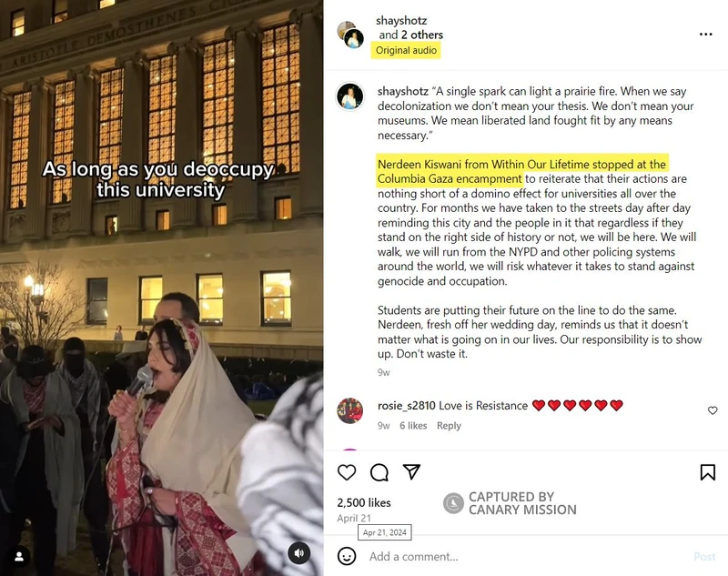The image size is (728, 576).
Task: Expand the '2 others' collaborators list
Action: tap(422, 35)
